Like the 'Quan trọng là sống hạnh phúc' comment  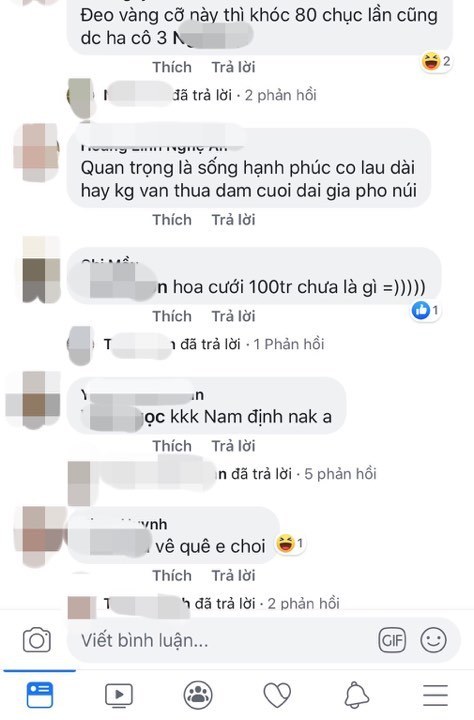tap(172, 220)
